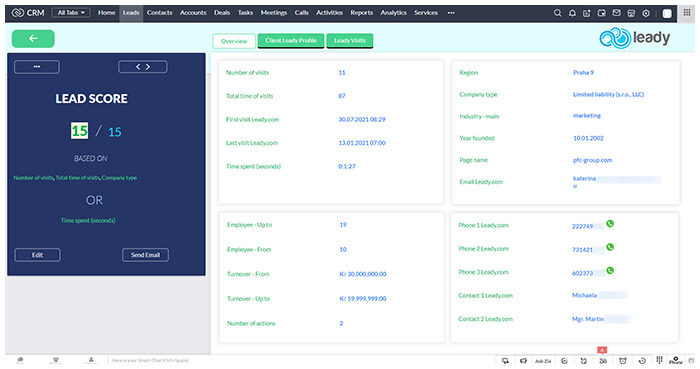700x369 pixels.
Task: Click the Smart Chat input field
Action: tap(150, 361)
